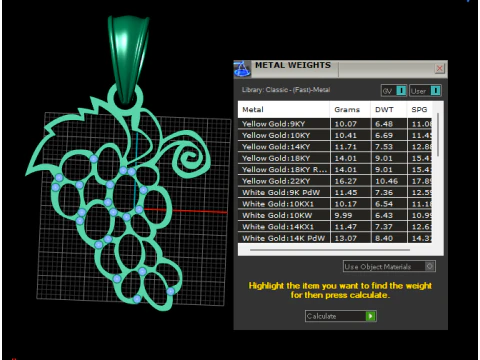Close the Metal Weights dialog

pyautogui.click(x=439, y=69)
